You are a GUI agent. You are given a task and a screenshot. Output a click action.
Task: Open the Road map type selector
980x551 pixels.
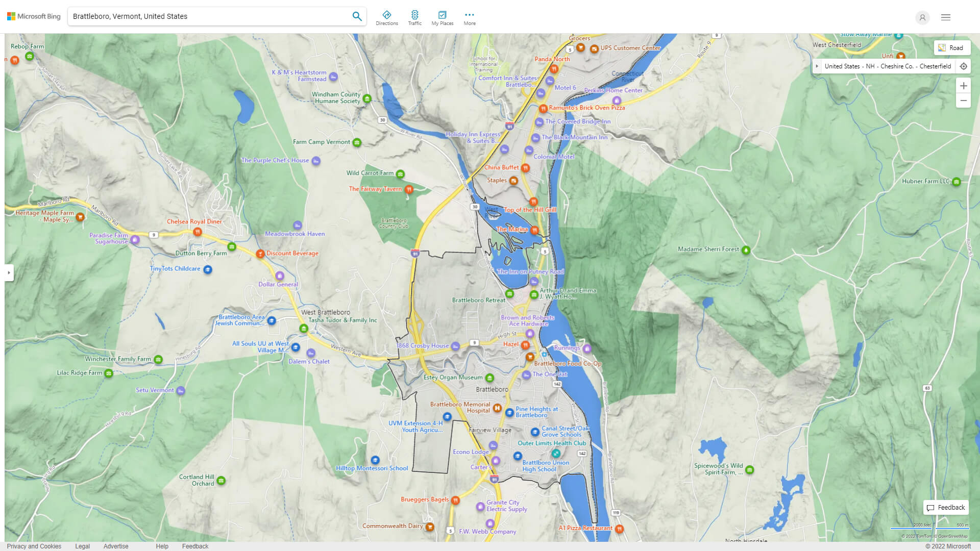[x=952, y=47]
